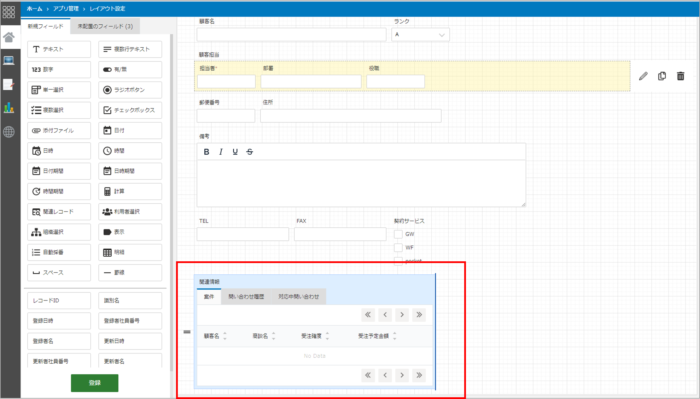The width and height of the screenshot is (700, 399).
Task: Add a 時間 clock field
Action: pos(130,151)
